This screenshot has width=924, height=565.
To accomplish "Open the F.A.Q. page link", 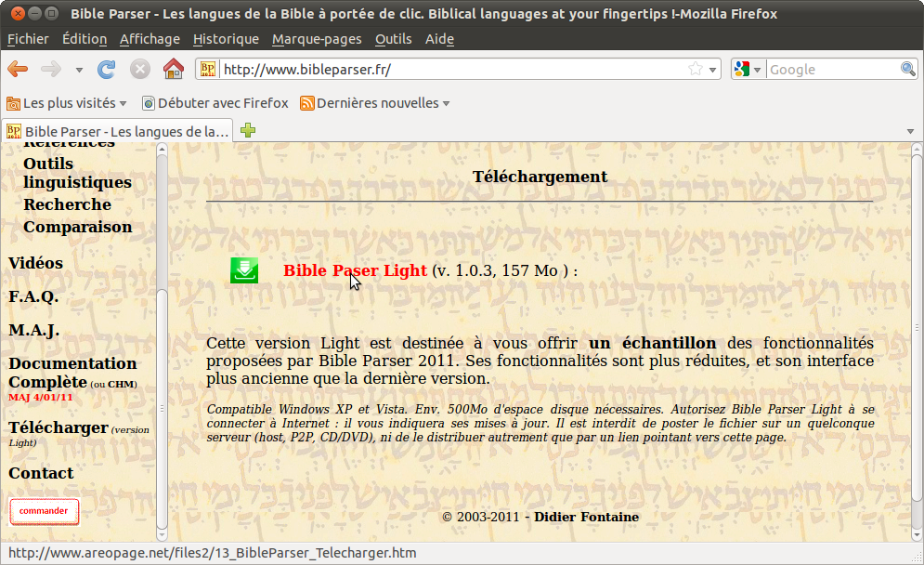I will (33, 296).
